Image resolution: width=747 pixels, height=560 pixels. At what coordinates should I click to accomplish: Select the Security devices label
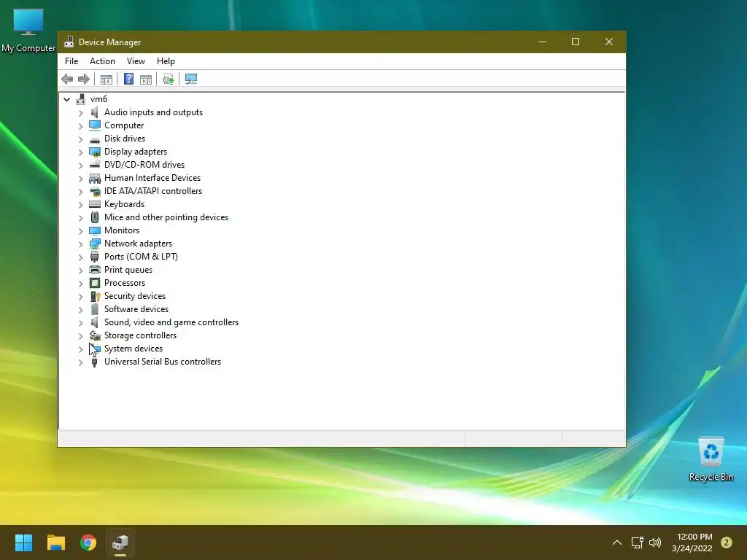pos(135,296)
